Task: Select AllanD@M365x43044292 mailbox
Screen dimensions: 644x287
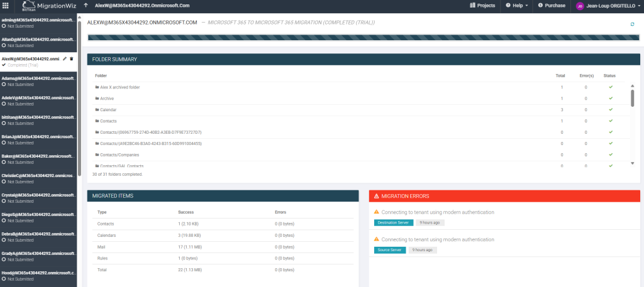Action: coord(38,43)
